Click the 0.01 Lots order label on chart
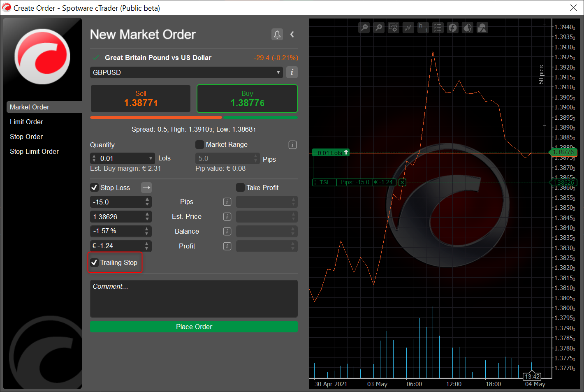This screenshot has width=584, height=392. point(331,153)
